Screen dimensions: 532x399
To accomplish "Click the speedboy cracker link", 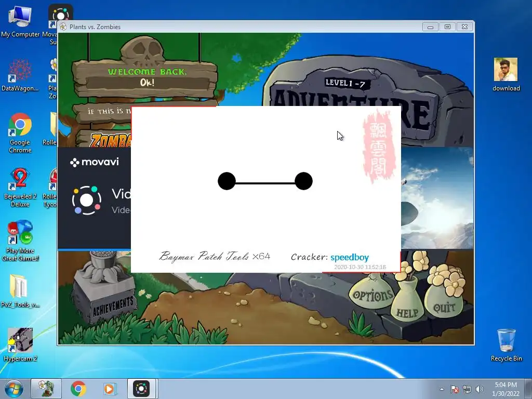I will coord(350,258).
